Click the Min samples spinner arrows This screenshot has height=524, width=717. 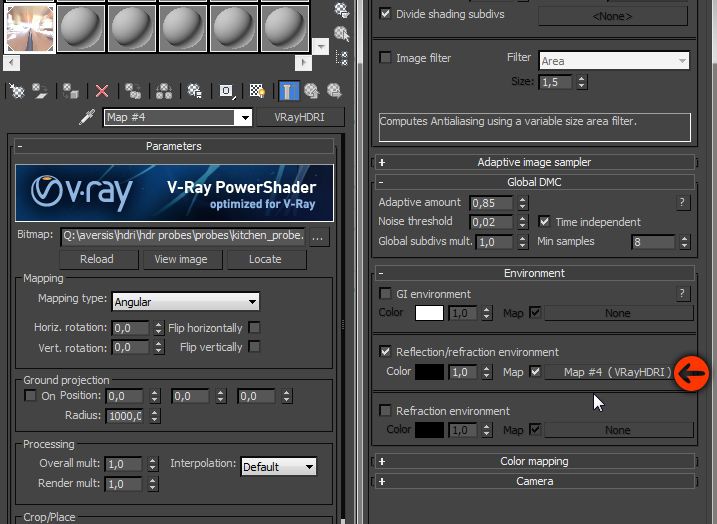coord(684,242)
